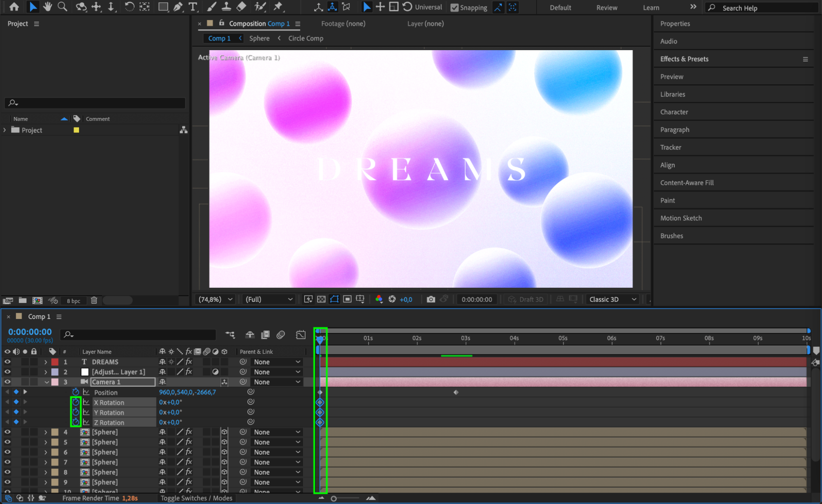Open the Classic 3D renderer dropdown

[x=613, y=299]
